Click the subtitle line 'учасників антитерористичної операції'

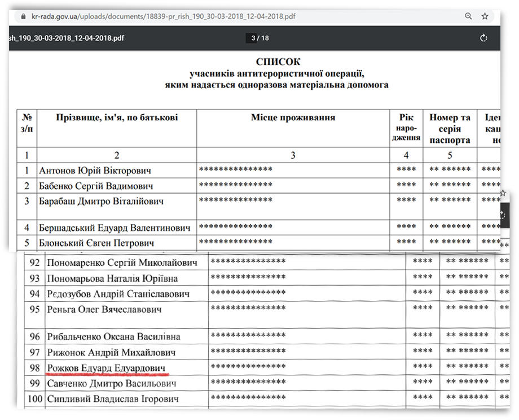click(x=277, y=73)
